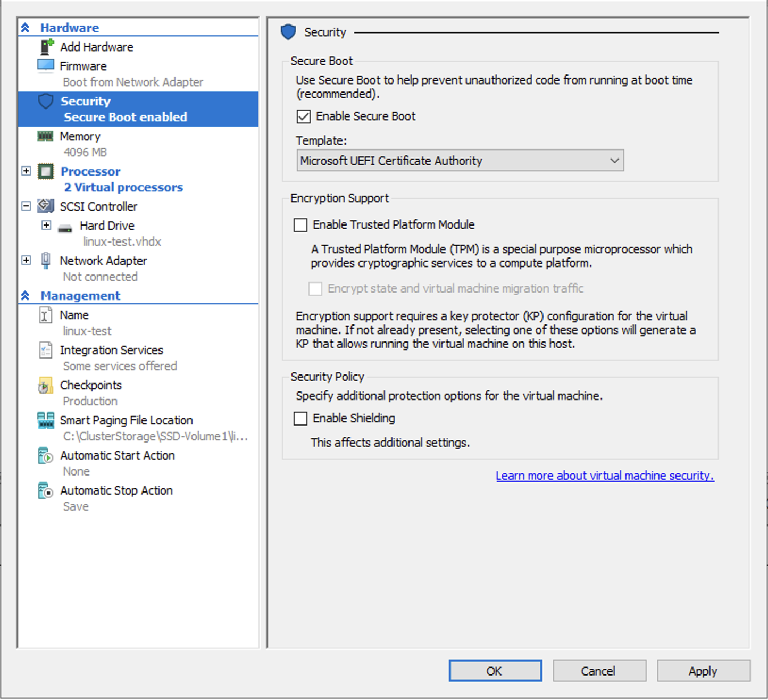Click the Automatic Start Action icon
The width and height of the screenshot is (768, 700).
[x=45, y=455]
